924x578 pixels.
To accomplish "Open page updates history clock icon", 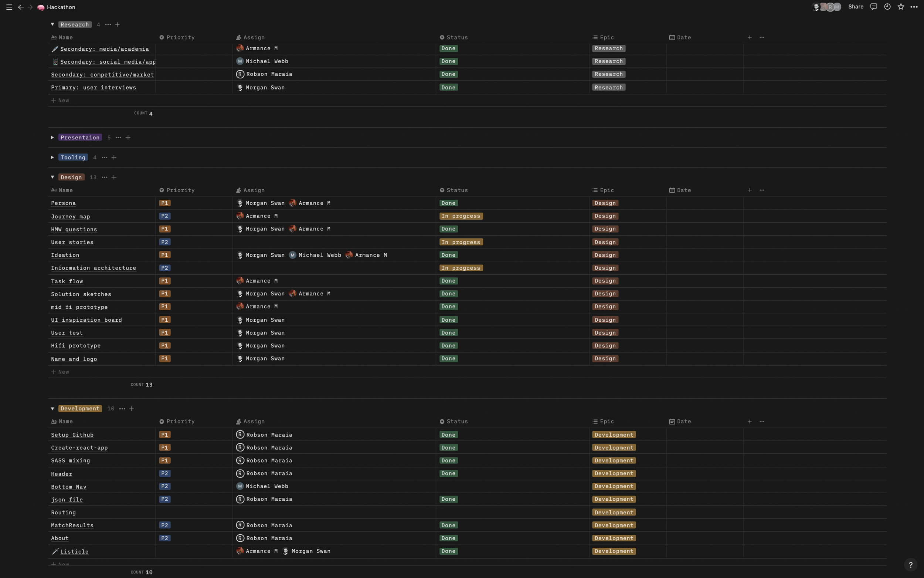I will 887,7.
